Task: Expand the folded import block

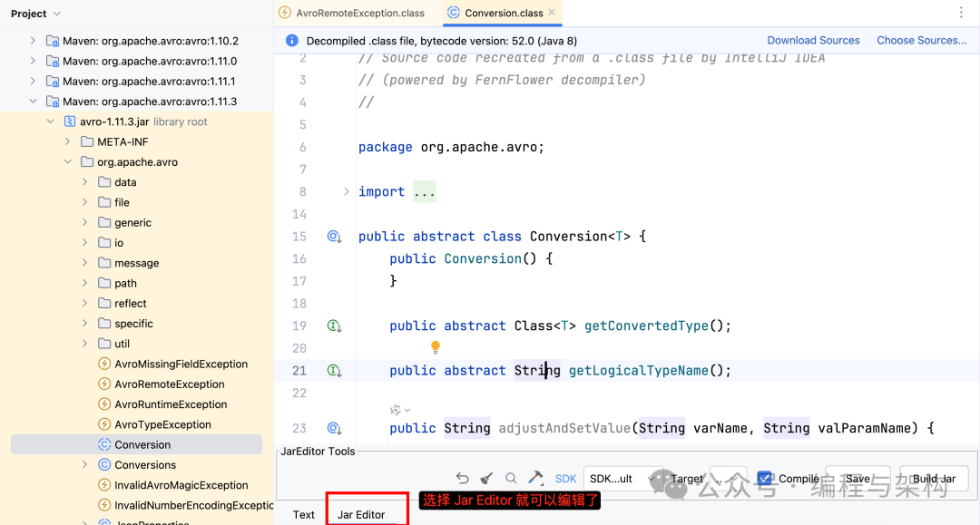Action: coord(347,191)
